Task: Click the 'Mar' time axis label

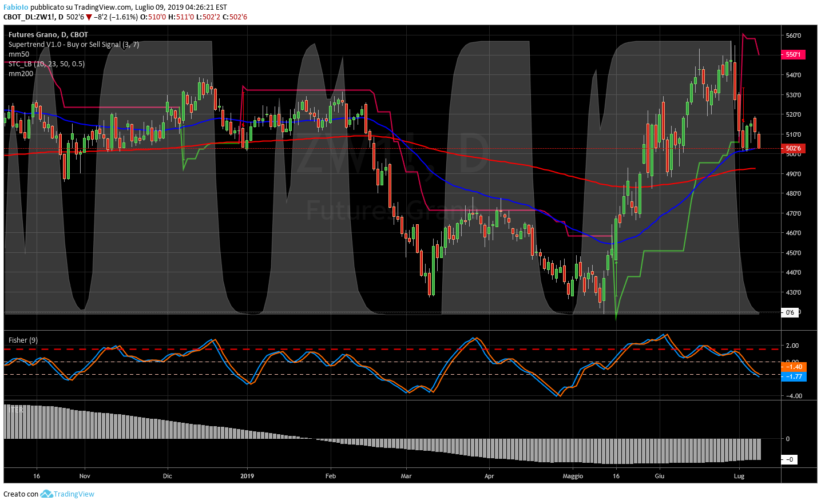Action: pos(406,476)
